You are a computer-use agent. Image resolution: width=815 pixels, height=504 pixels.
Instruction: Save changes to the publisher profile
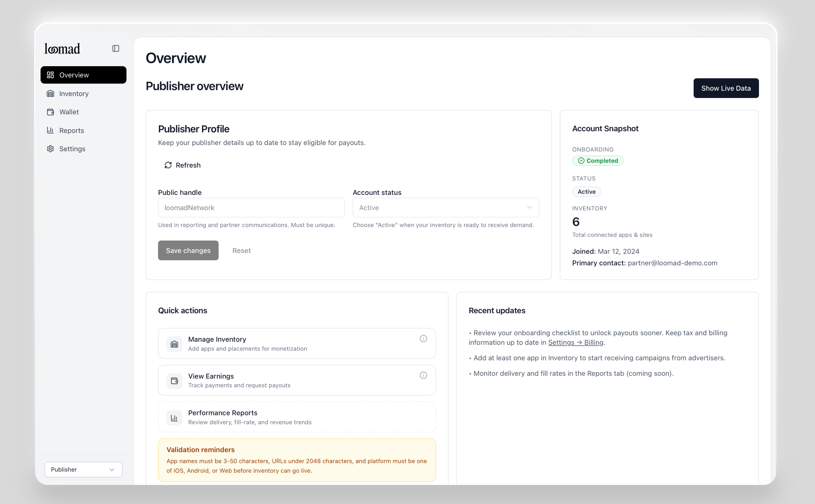point(188,250)
